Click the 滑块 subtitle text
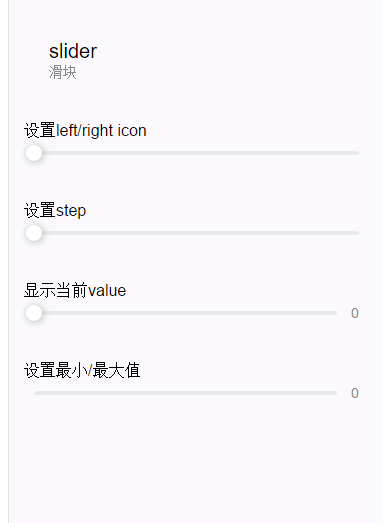 [x=63, y=72]
